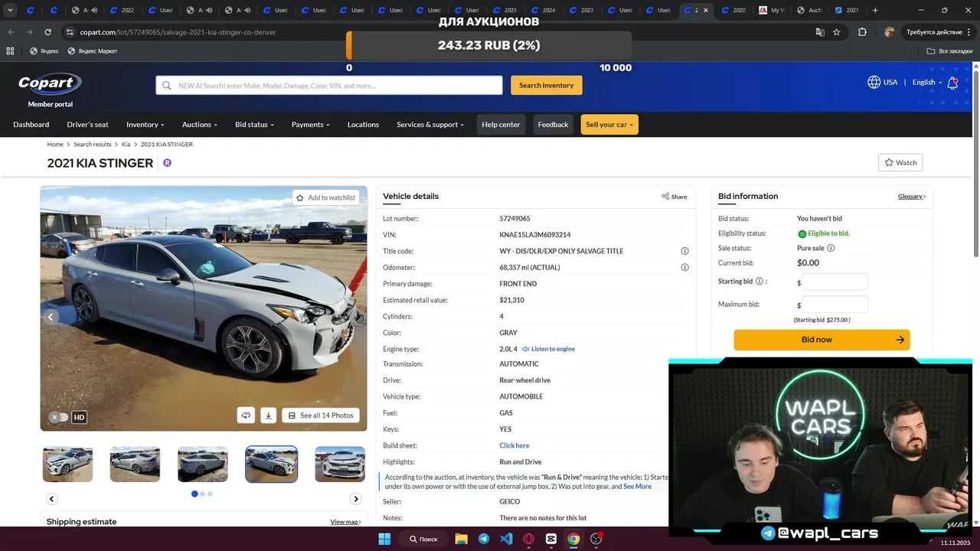Image resolution: width=980 pixels, height=551 pixels.
Task: Click the Kia breadcrumb link
Action: (x=126, y=144)
